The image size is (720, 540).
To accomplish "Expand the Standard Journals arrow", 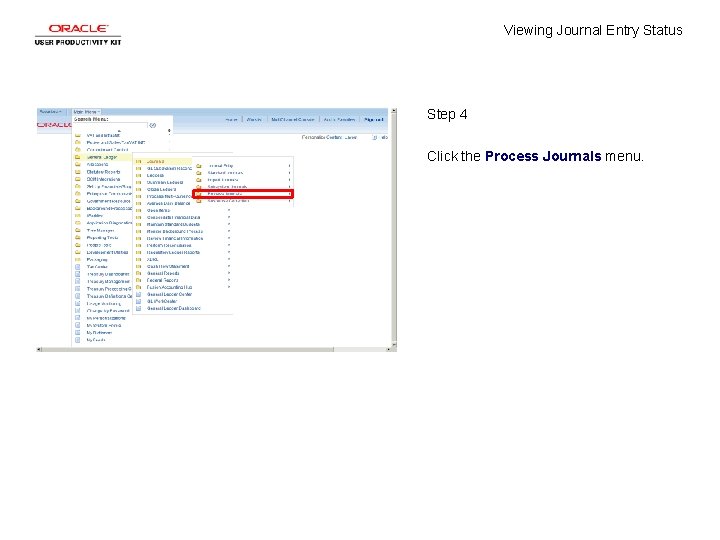I will tap(289, 173).
